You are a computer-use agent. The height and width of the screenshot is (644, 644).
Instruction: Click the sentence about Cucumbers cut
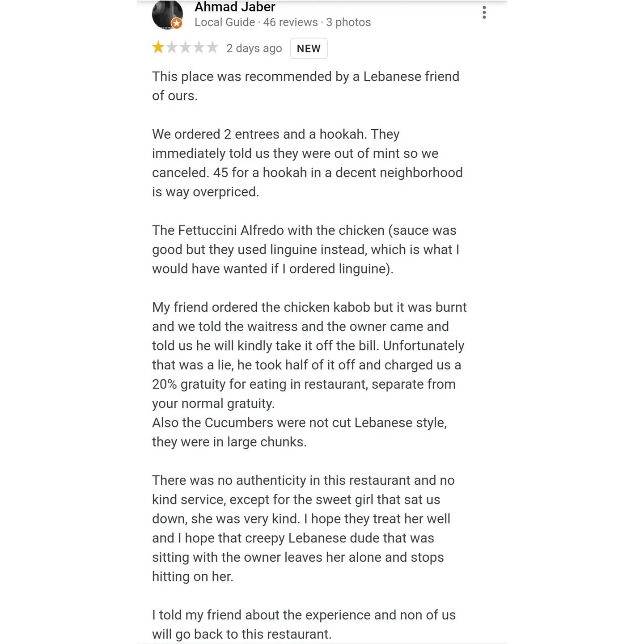tap(299, 432)
